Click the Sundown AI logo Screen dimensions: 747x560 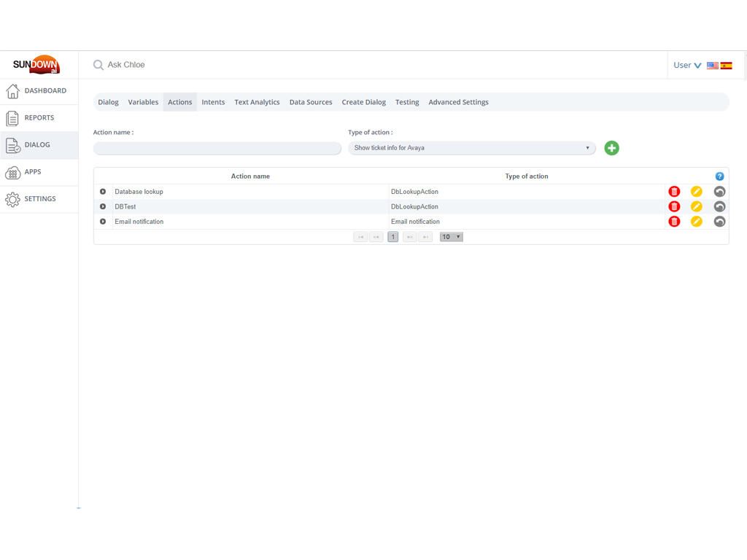[x=36, y=65]
